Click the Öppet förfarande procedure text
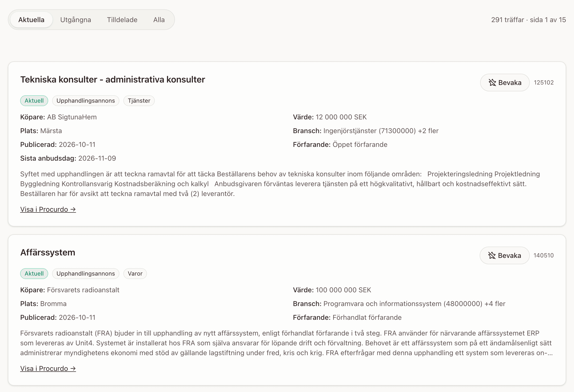The width and height of the screenshot is (574, 392). coord(360,145)
